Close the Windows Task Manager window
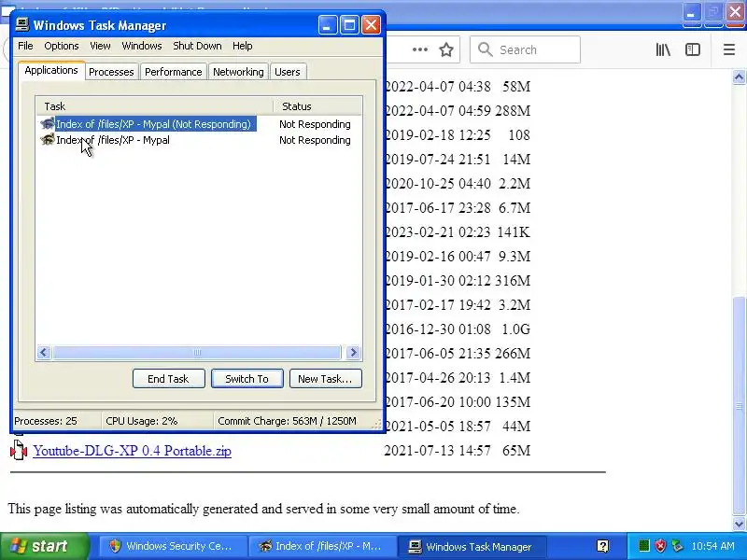This screenshot has width=747, height=560. [x=371, y=25]
